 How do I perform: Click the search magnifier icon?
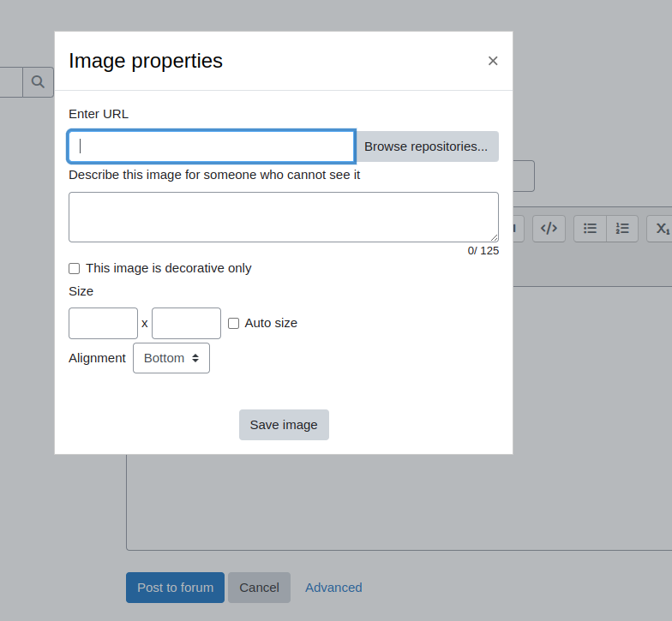coord(38,82)
